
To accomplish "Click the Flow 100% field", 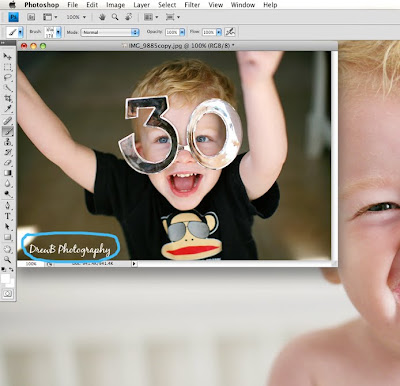I will 209,32.
